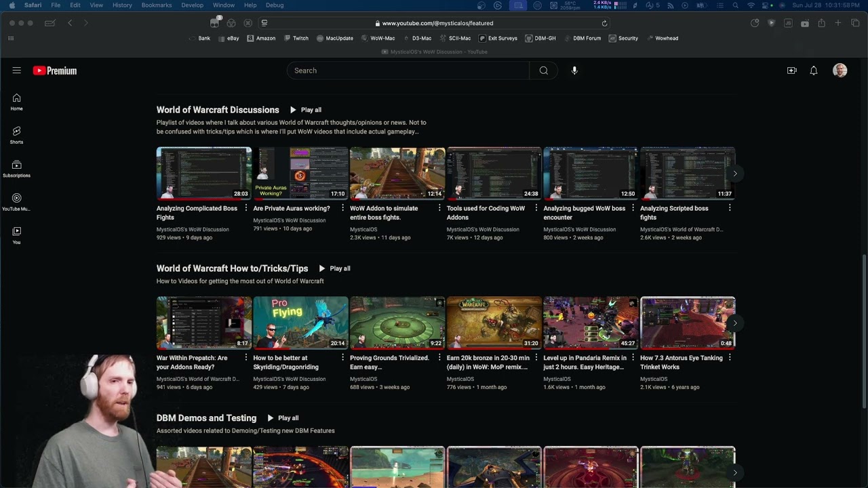
Task: Open the Safari Share button
Action: coord(821,23)
